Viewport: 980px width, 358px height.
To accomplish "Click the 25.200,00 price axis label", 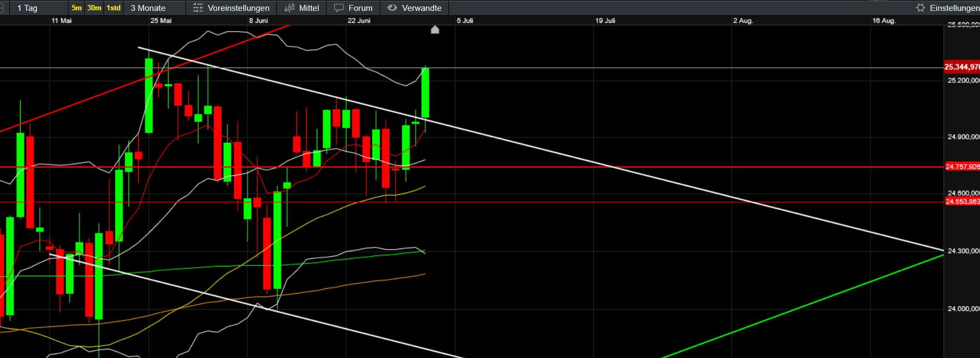I will [x=963, y=80].
